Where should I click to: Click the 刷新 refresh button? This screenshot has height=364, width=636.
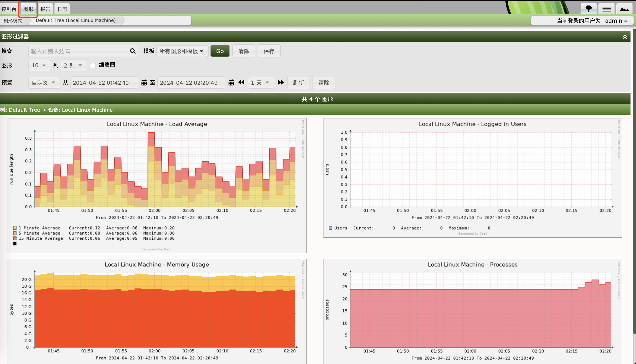tap(298, 82)
